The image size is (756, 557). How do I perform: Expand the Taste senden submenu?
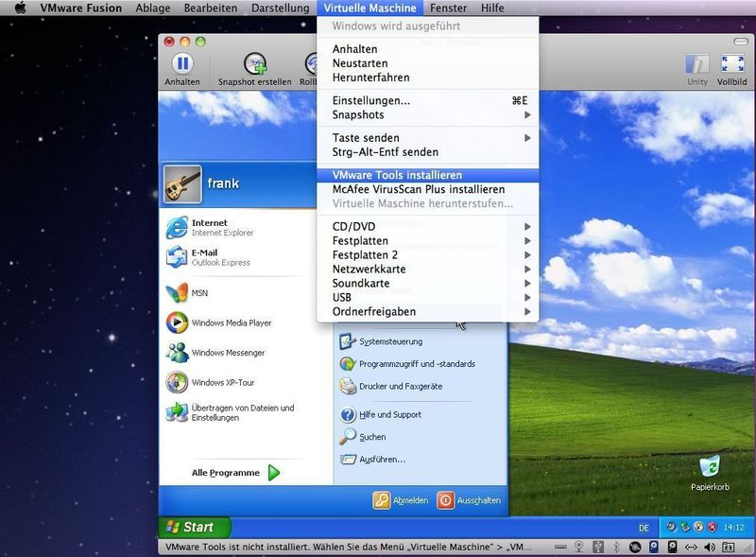point(427,138)
